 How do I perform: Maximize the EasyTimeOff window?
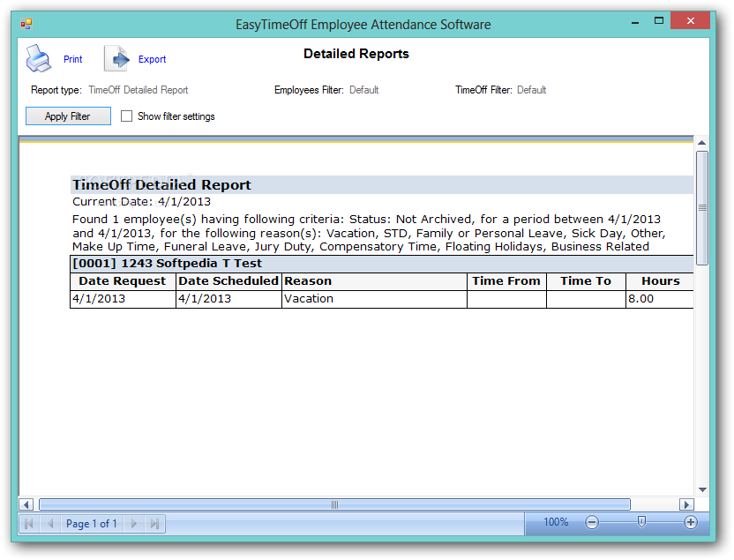coord(659,21)
